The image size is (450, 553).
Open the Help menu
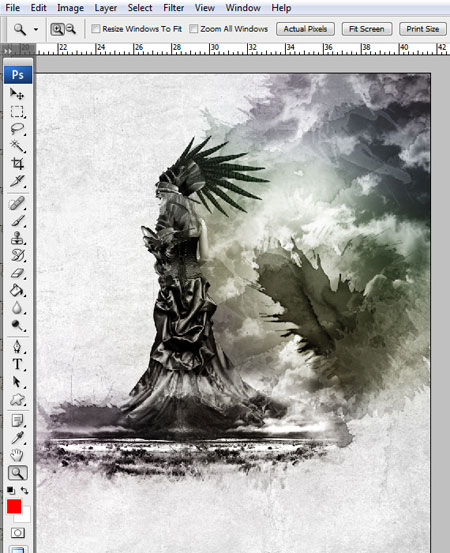pos(281,8)
